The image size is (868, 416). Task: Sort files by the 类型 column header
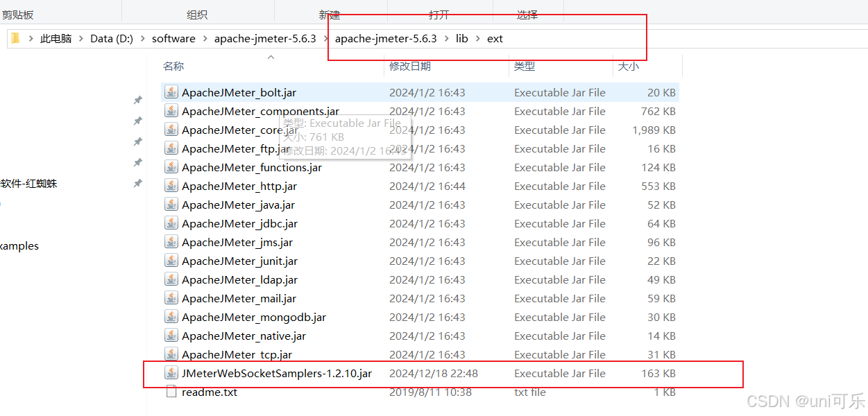click(524, 66)
